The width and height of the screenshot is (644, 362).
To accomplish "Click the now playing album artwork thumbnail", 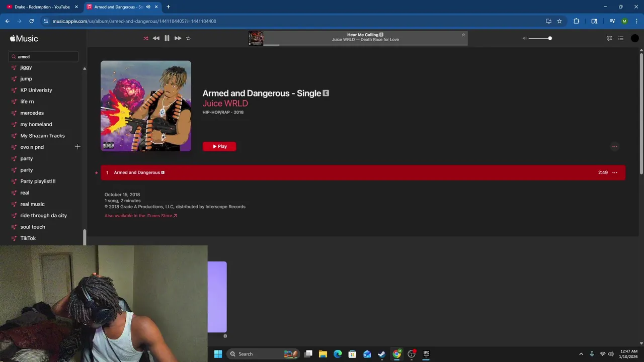I will 256,38.
